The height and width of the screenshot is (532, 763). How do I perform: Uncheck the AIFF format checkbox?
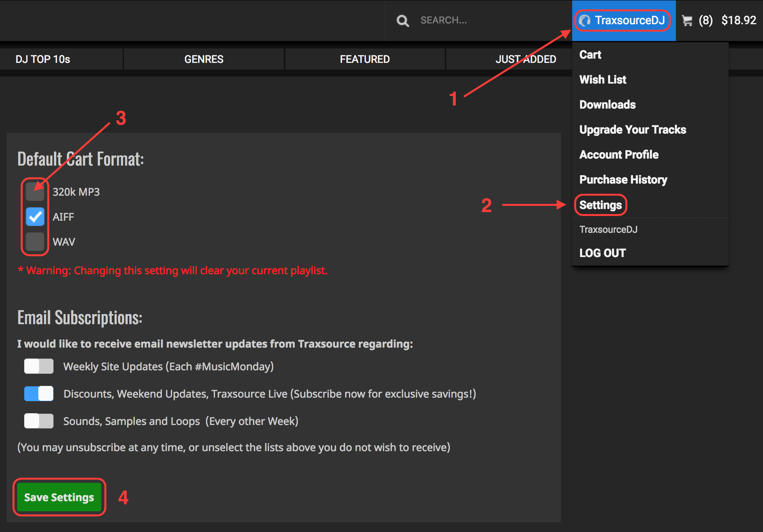click(35, 217)
